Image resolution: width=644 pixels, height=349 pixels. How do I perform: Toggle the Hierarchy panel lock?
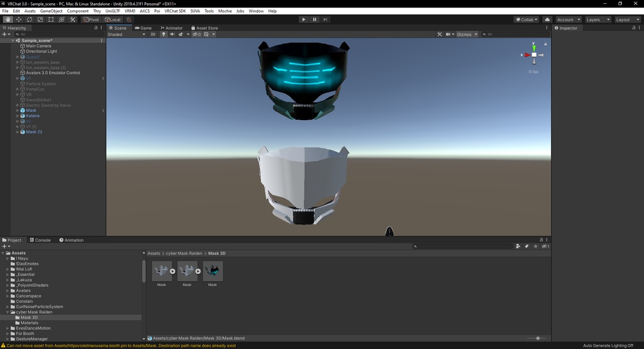point(96,28)
